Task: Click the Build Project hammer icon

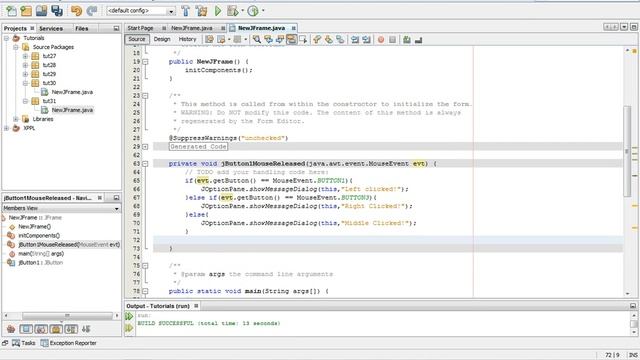Action: pos(186,11)
